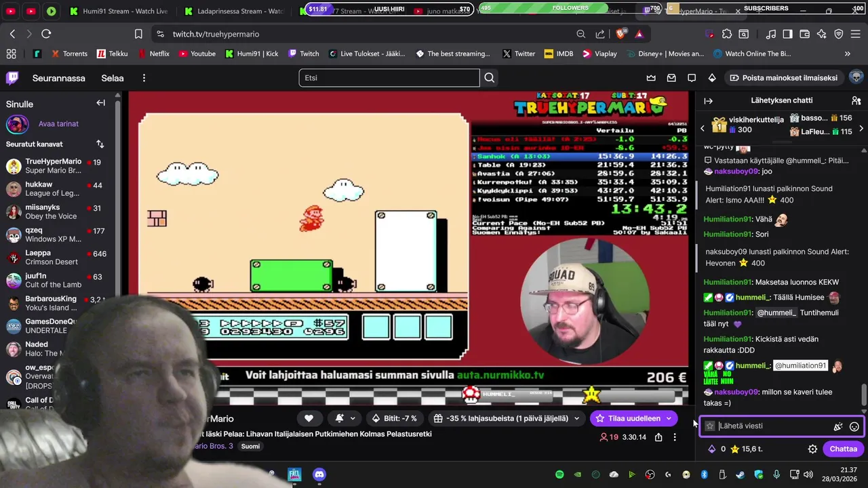Open Seurannassa in top navigation
The width and height of the screenshot is (868, 488).
coord(59,78)
